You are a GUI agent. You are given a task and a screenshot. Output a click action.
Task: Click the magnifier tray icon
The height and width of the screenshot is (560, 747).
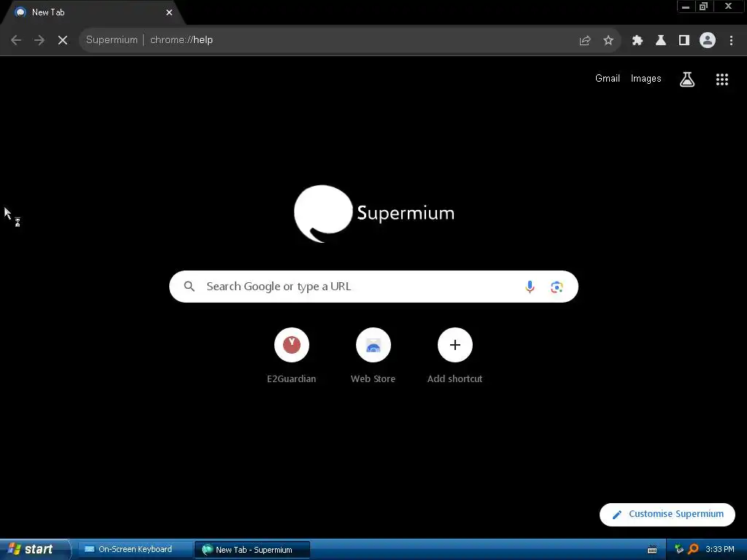coord(693,549)
